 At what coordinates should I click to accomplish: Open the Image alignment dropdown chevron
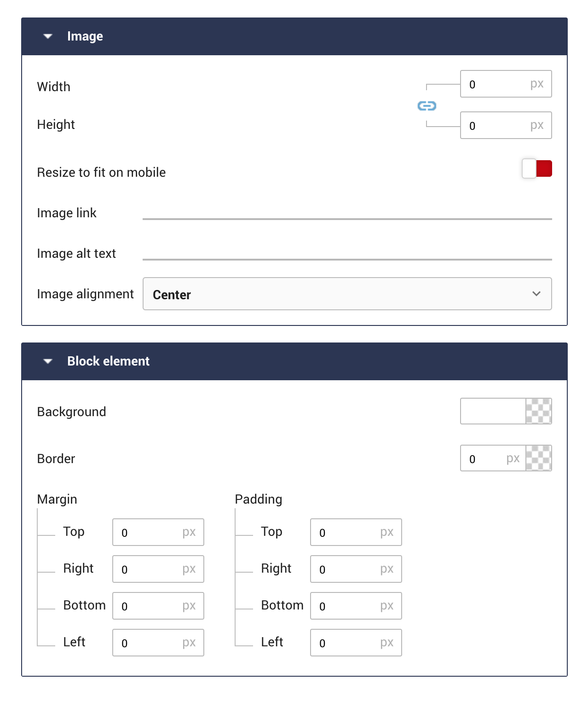pos(536,293)
